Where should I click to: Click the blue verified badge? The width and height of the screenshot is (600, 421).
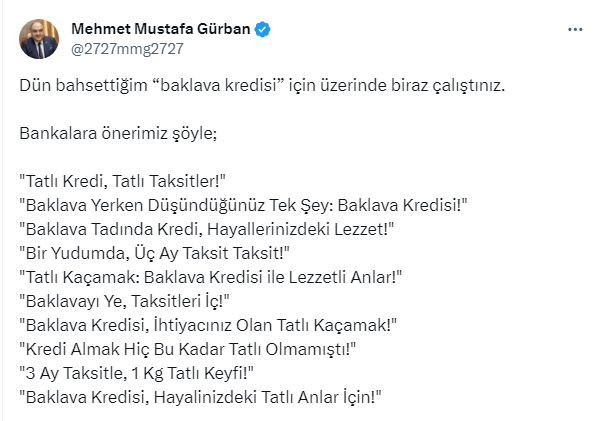point(262,29)
